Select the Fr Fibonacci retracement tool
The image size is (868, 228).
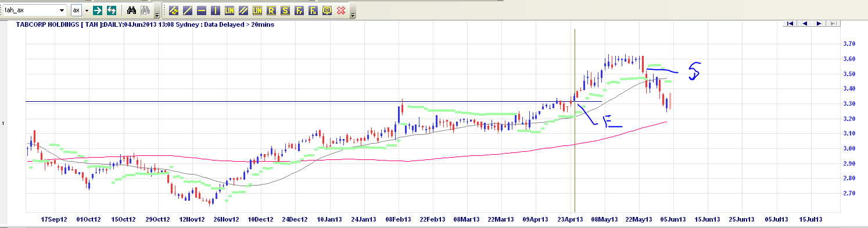(x=299, y=10)
